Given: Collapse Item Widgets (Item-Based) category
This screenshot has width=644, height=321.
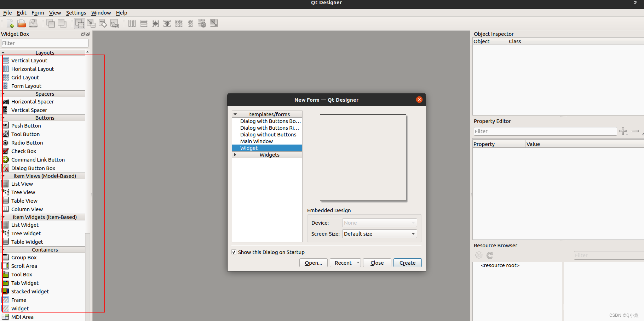Looking at the screenshot, I should tap(3, 217).
